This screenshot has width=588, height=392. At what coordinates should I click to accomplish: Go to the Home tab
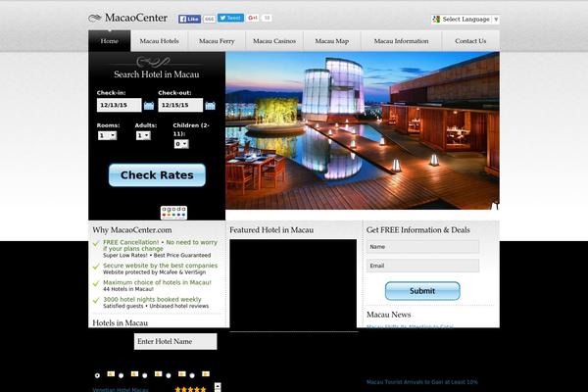pos(110,41)
